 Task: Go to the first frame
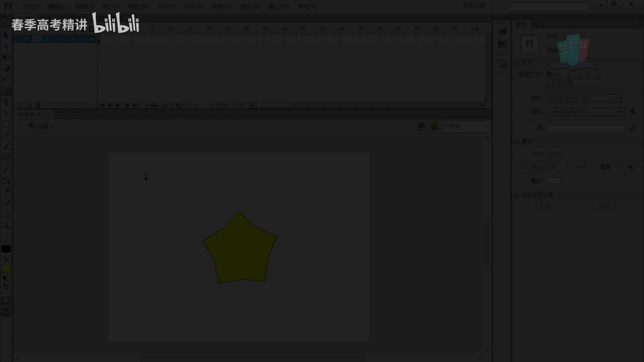(x=102, y=106)
